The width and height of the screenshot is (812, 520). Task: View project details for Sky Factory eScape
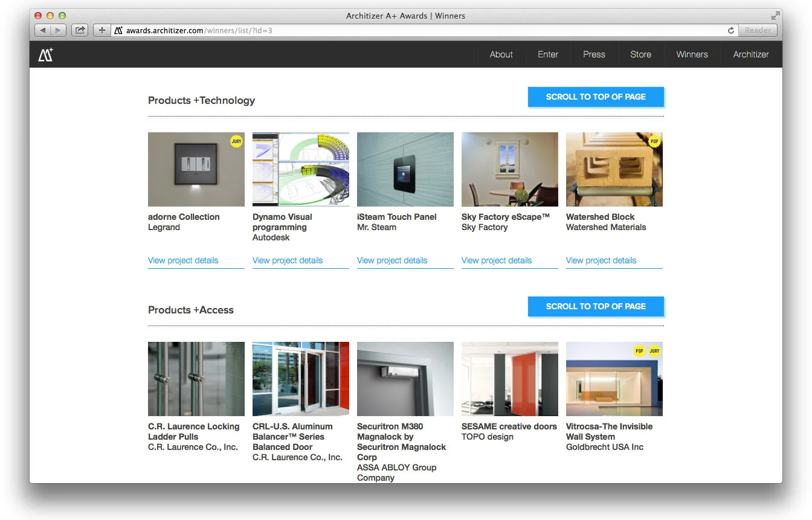(497, 260)
